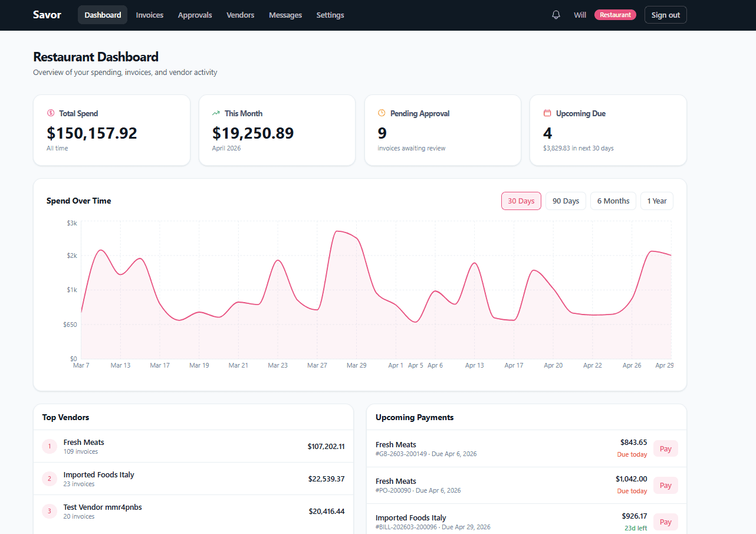Click rank 3 badge for Test Vendor mmr4pnbs
This screenshot has height=534, width=756.
click(49, 511)
